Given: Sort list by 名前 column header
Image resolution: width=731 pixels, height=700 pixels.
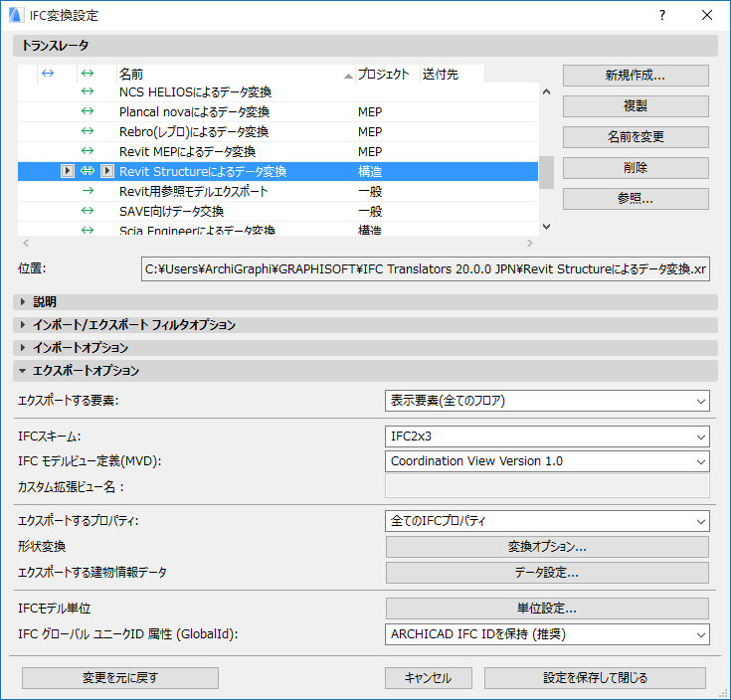Looking at the screenshot, I should click(x=236, y=74).
